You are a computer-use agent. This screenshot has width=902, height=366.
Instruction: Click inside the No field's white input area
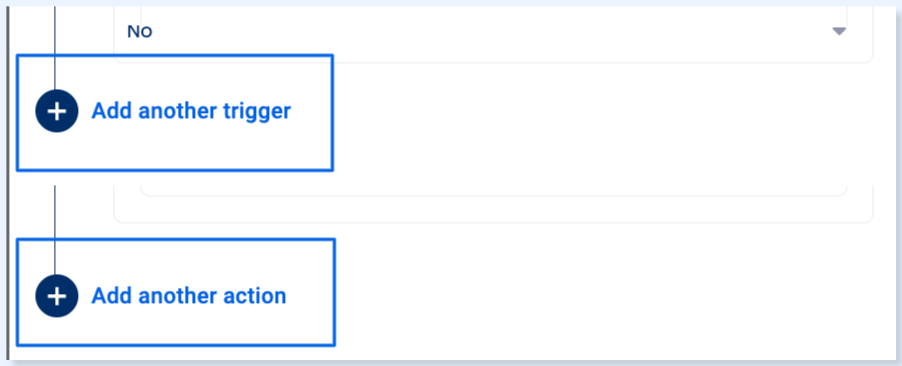(x=493, y=31)
